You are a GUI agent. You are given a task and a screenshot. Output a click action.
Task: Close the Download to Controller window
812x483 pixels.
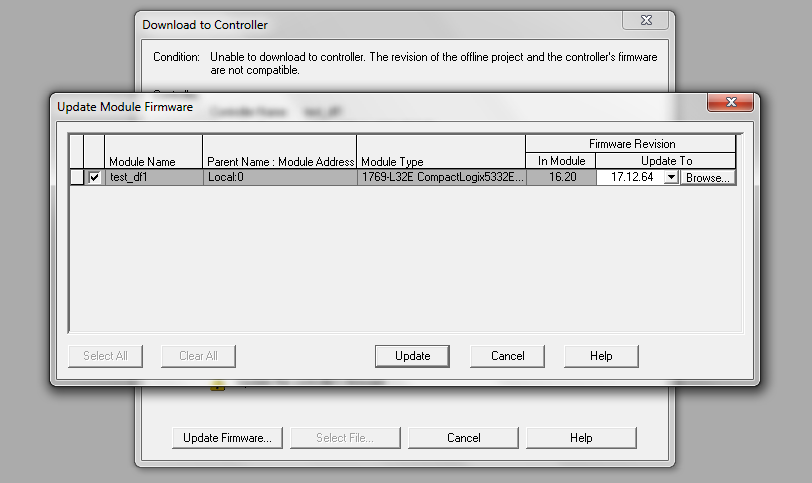tap(646, 20)
